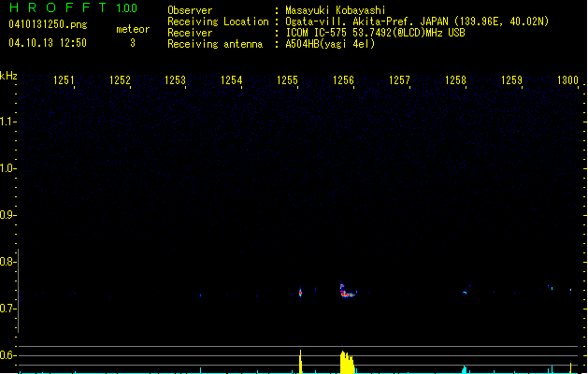
Task: Click the yellow intensity spike at 1255
Action: tap(300, 362)
